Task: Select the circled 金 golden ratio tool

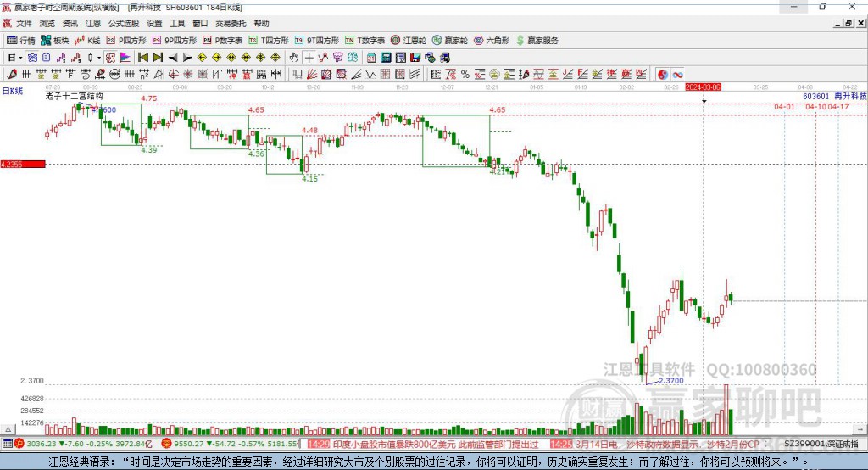Action: point(494,75)
